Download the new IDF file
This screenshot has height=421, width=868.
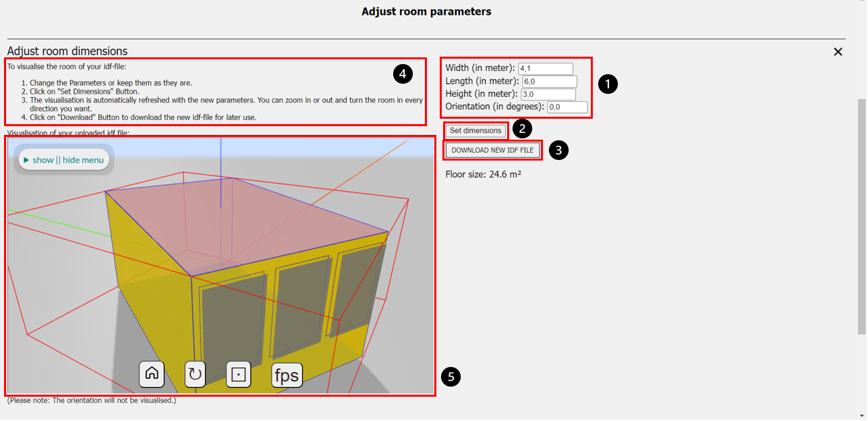click(x=492, y=150)
